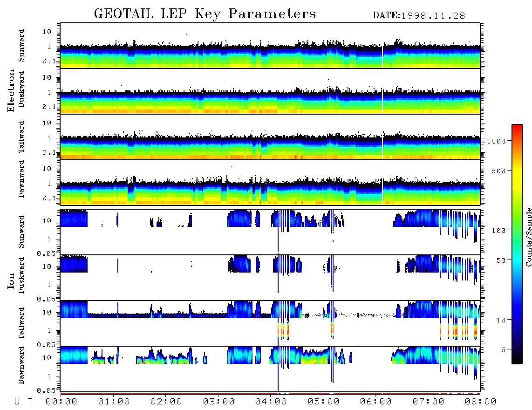
Task: Click the colorbar "1000" tick value
Action: [496, 141]
